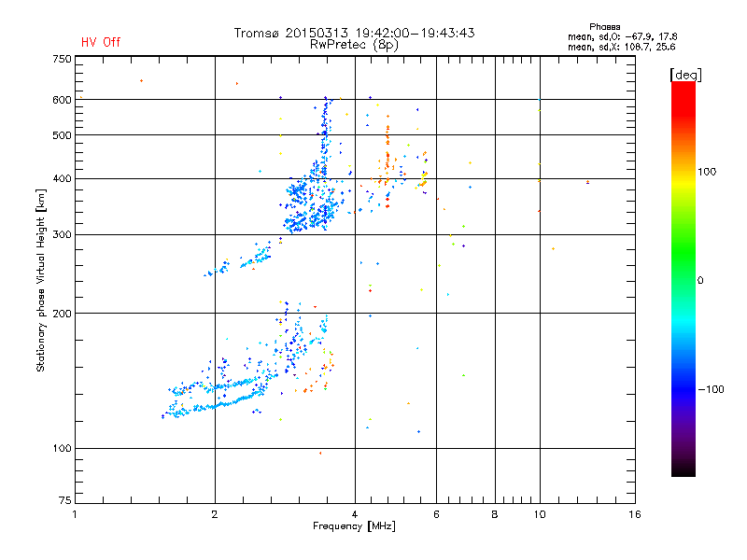Click the 400 height axis label
This screenshot has height=560, width=747.
click(x=62, y=179)
